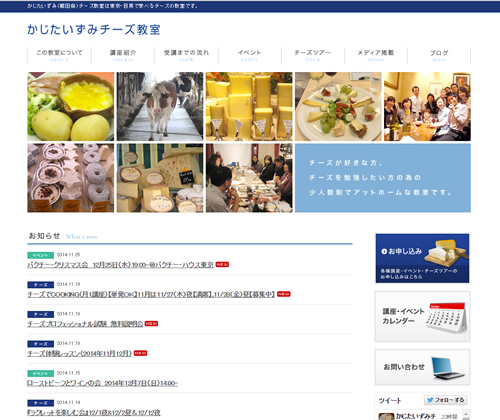Click the かじたいずみチ Twitter avatar
Viewport: 500px width, 420px height.
pyautogui.click(x=386, y=416)
